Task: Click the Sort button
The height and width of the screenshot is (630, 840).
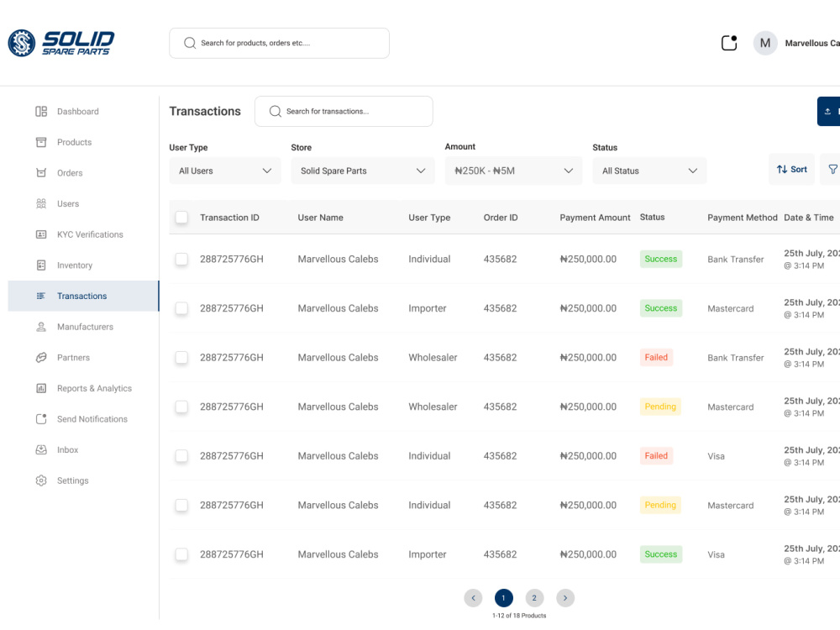Action: coord(792,170)
